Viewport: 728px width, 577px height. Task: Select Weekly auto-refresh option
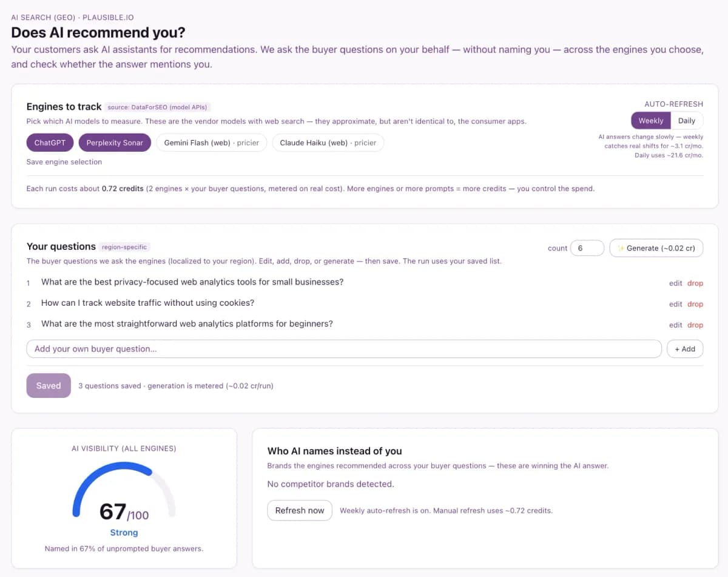coord(651,121)
